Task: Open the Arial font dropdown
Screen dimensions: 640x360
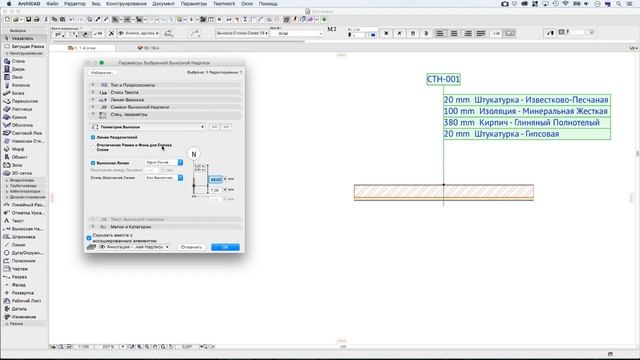Action: [297, 33]
